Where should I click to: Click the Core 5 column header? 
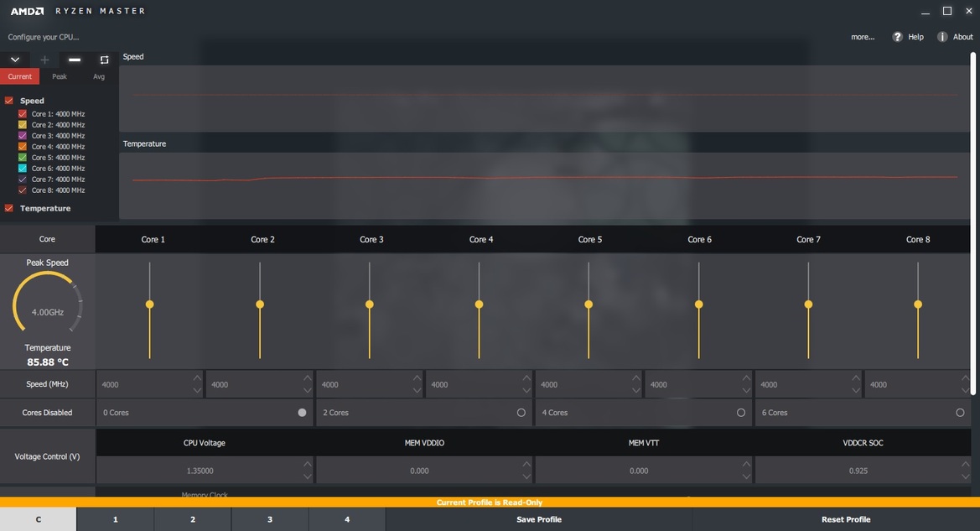(590, 239)
